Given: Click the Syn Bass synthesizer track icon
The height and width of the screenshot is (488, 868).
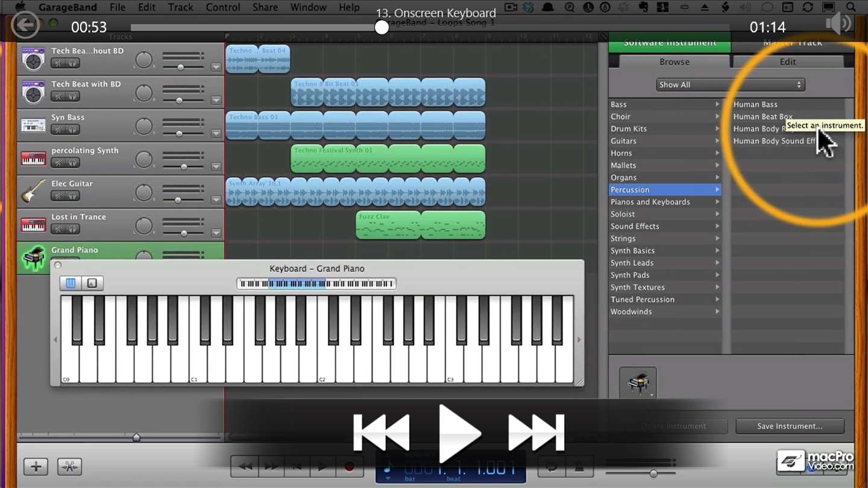Looking at the screenshot, I should (33, 125).
